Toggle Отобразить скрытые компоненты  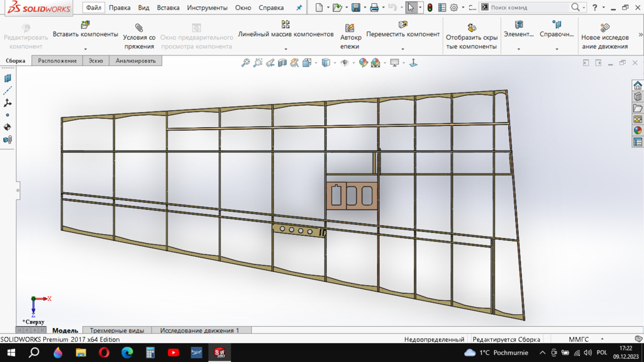point(471,28)
